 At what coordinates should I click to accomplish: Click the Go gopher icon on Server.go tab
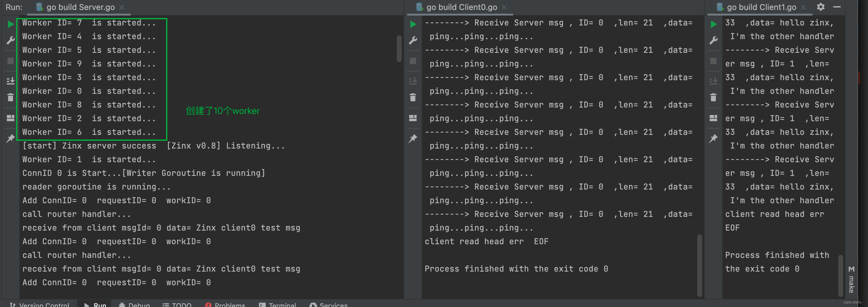pyautogui.click(x=39, y=7)
